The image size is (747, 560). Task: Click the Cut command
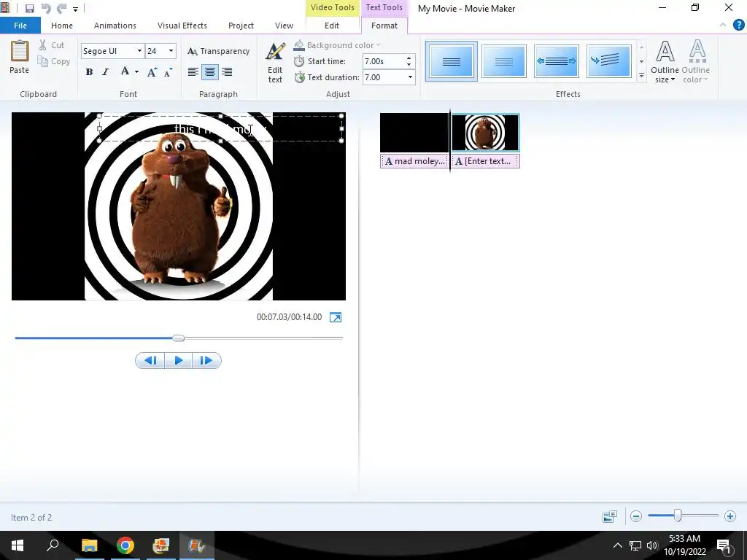click(x=52, y=45)
